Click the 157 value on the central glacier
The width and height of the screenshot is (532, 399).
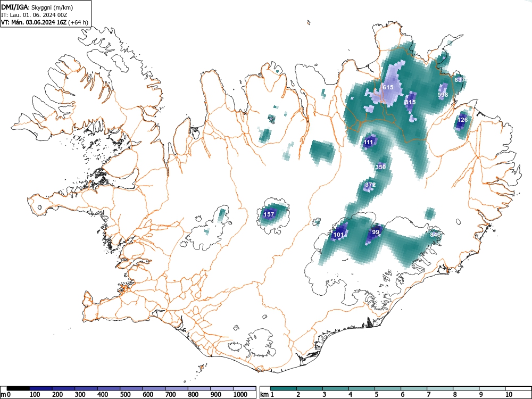[269, 214]
